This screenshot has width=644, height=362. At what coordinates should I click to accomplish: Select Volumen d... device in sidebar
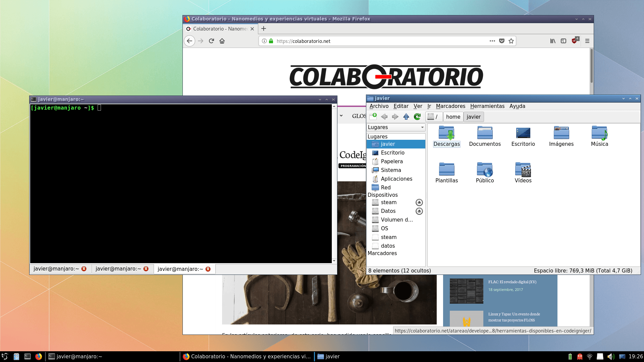pos(396,220)
